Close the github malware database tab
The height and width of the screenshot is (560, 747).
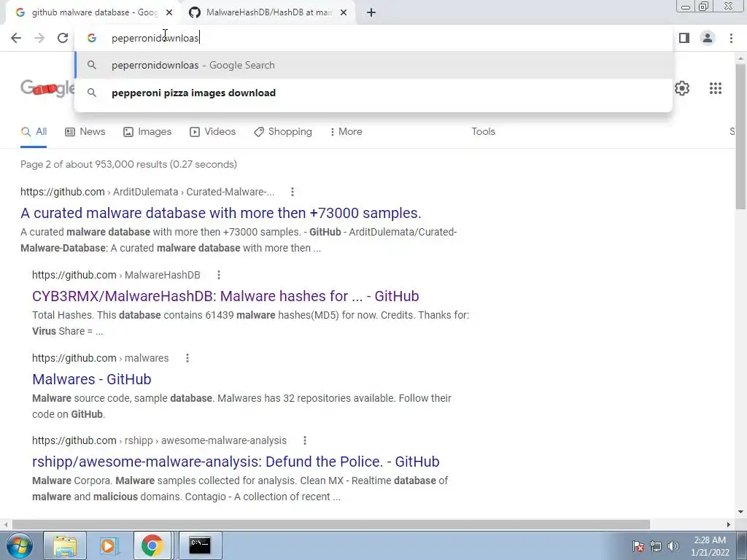(169, 12)
